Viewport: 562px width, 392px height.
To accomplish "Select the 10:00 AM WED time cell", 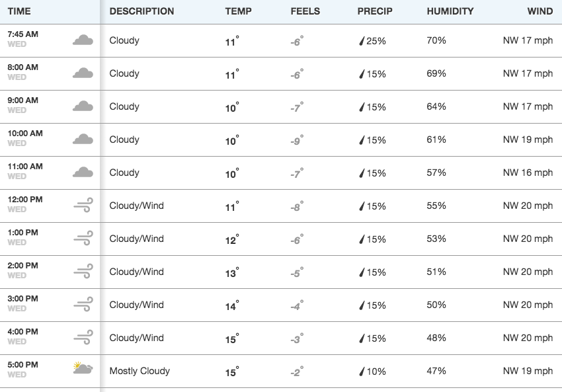I will (25, 138).
